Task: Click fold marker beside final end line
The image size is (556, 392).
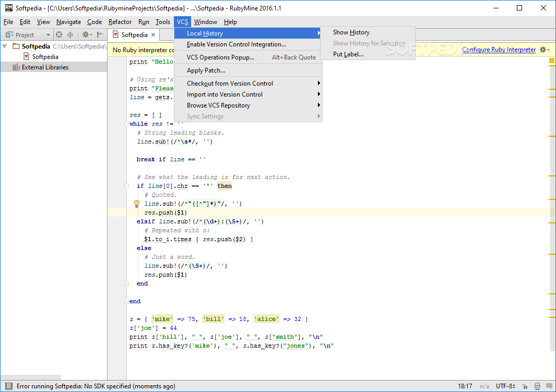Action: pyautogui.click(x=126, y=301)
